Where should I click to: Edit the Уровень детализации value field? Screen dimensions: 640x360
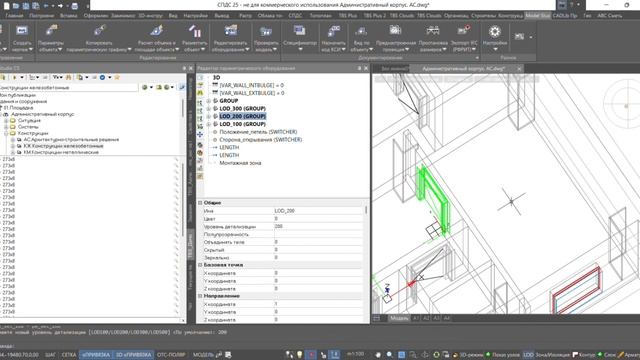[x=318, y=227]
